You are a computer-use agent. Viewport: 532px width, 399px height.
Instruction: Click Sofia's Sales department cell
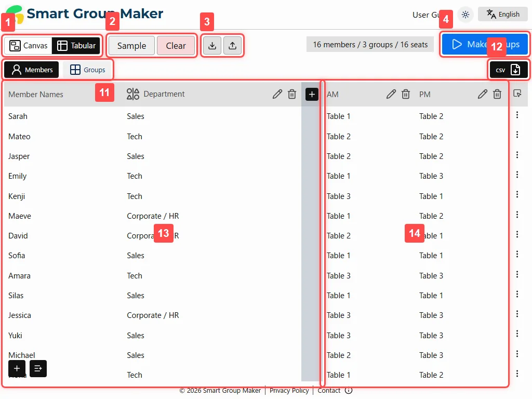coord(136,256)
